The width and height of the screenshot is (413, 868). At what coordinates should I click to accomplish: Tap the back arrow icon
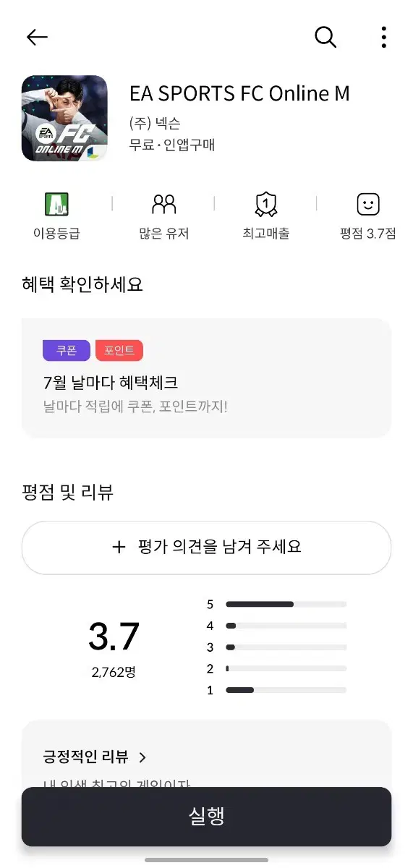pyautogui.click(x=37, y=38)
